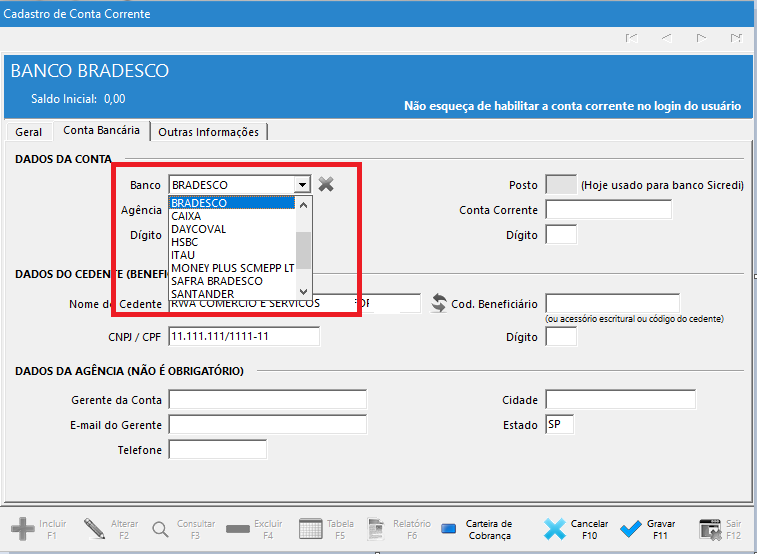The width and height of the screenshot is (757, 554).
Task: Click the E-mail do Gerente field
Action: tap(267, 425)
